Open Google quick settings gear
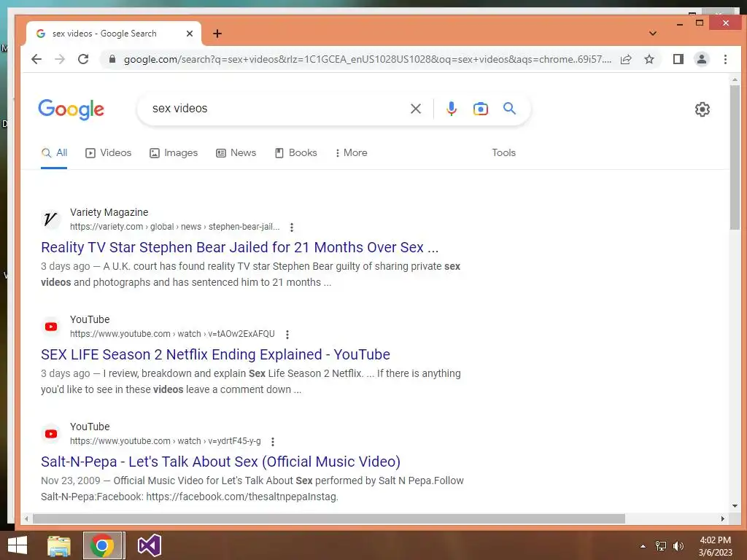Screen dimensions: 747x560 pos(703,109)
